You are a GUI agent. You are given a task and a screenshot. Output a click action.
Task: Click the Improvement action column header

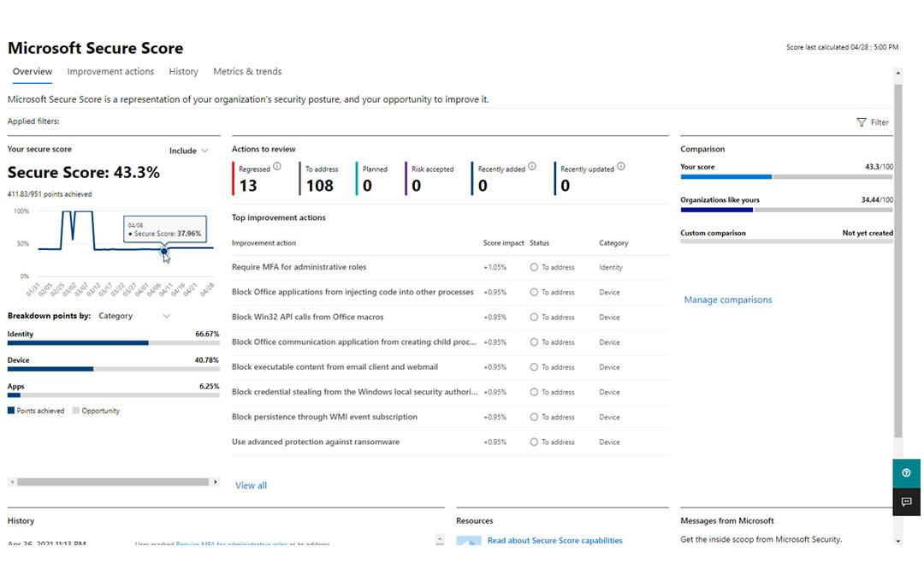pos(264,243)
